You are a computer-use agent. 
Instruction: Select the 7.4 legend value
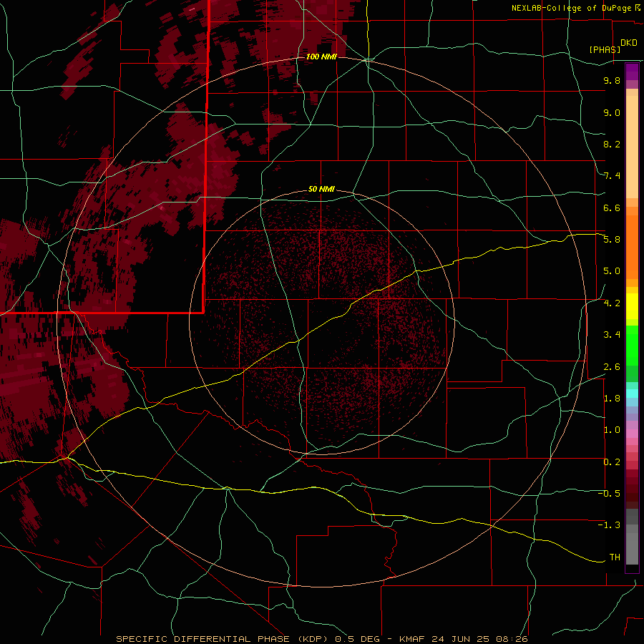(612, 176)
